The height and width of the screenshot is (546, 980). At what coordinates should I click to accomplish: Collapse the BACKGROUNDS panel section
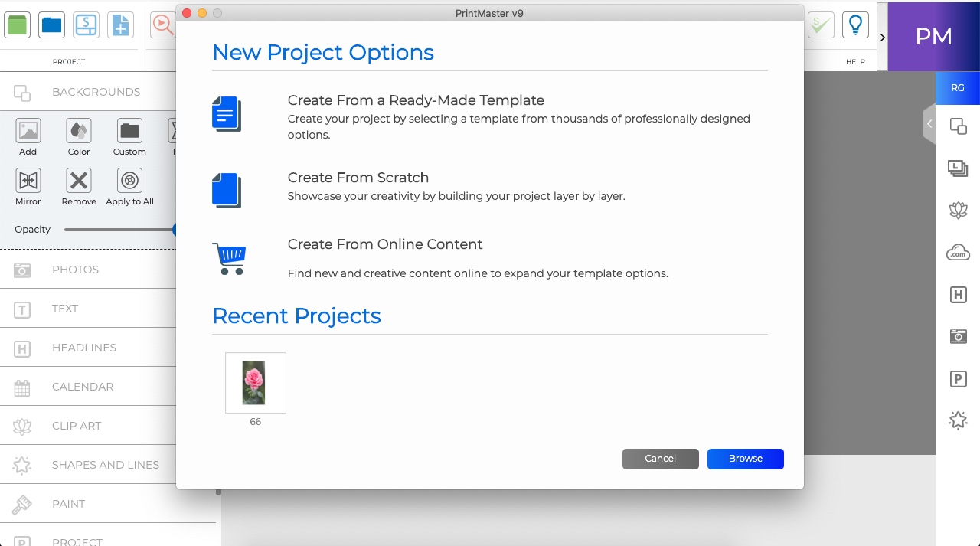88,92
